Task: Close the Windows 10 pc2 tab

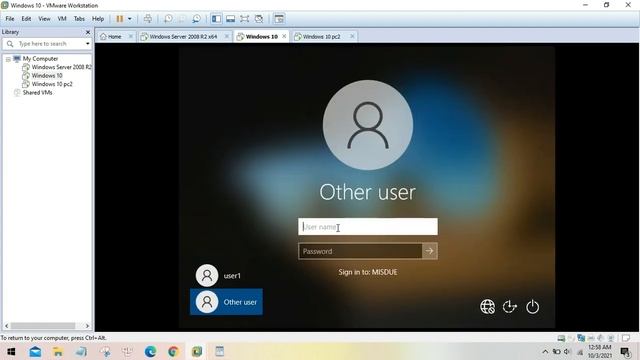Action: (x=352, y=37)
